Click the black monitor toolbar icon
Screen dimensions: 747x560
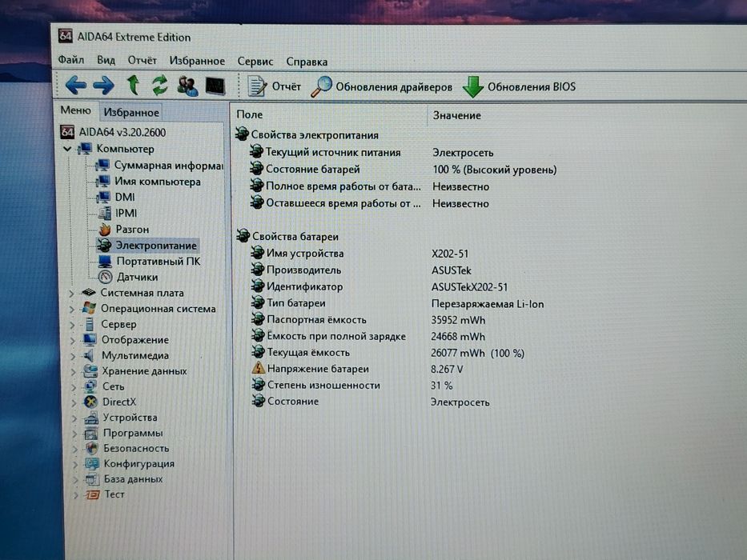pyautogui.click(x=215, y=86)
